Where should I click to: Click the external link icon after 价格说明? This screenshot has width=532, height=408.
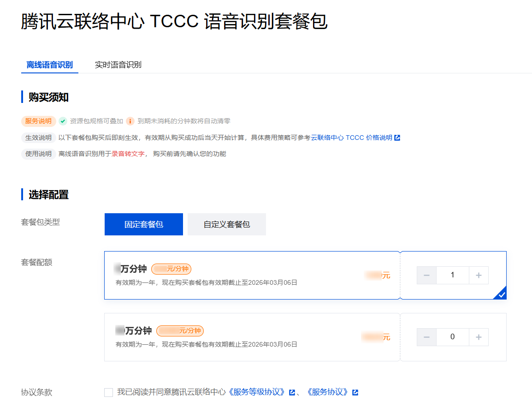click(x=397, y=138)
